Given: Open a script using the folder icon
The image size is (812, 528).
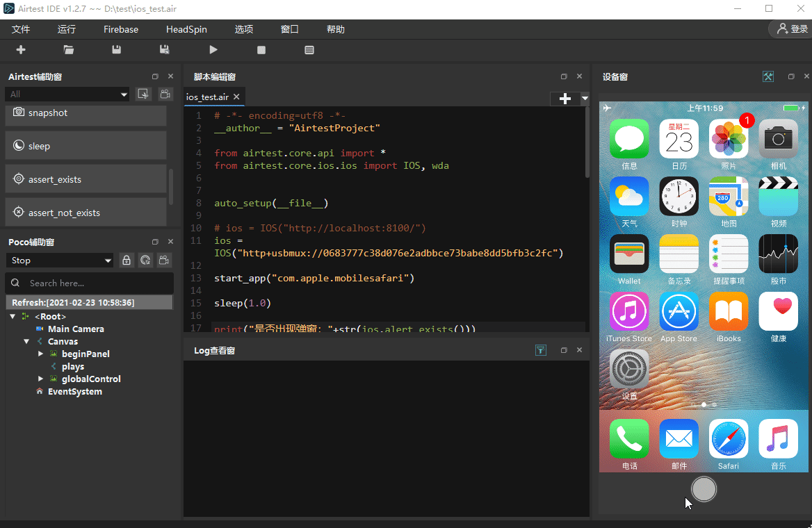Looking at the screenshot, I should click(68, 50).
